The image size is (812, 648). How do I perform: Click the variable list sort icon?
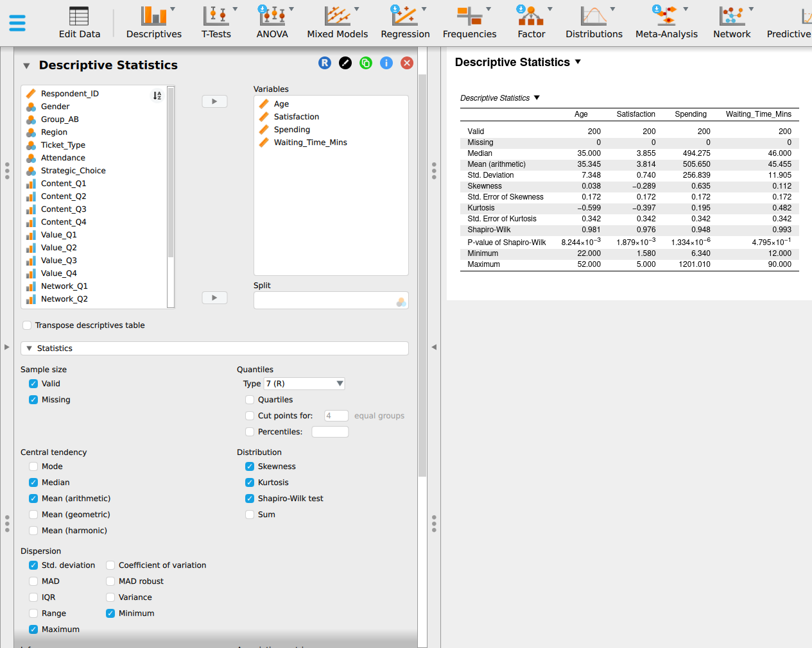click(x=157, y=96)
